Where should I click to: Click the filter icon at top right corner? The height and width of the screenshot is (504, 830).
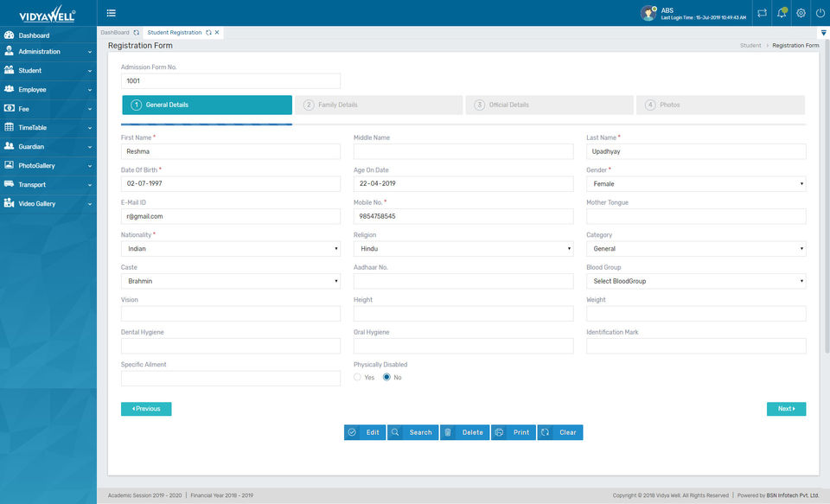pos(824,33)
